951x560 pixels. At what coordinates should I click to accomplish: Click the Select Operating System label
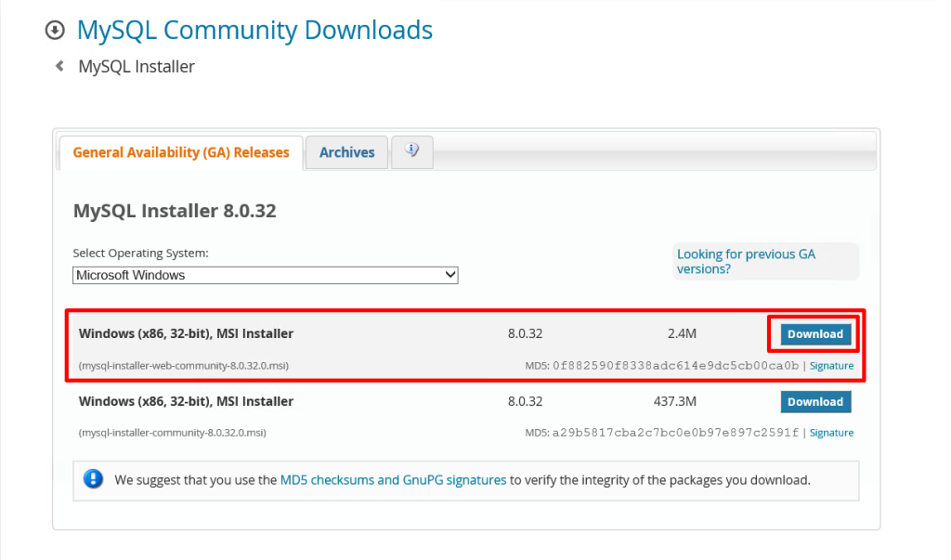coord(141,253)
